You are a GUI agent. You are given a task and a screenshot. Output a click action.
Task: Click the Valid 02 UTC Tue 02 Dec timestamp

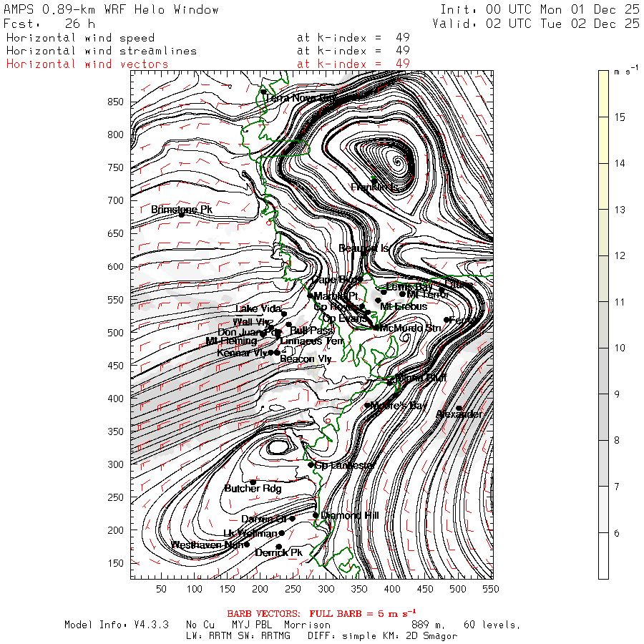536,24
